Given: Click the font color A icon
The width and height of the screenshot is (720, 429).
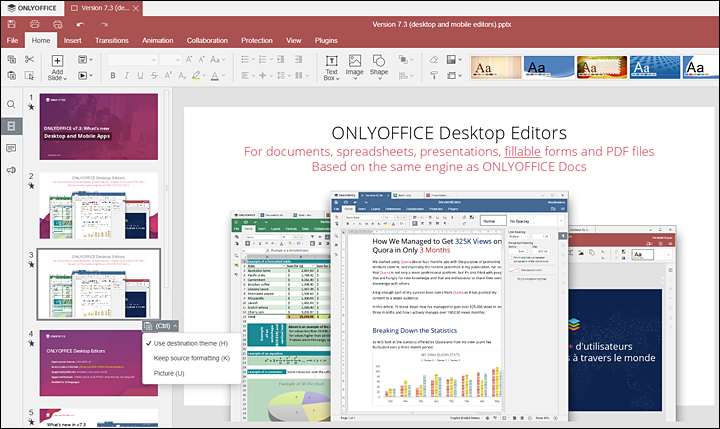Looking at the screenshot, I should [x=214, y=75].
